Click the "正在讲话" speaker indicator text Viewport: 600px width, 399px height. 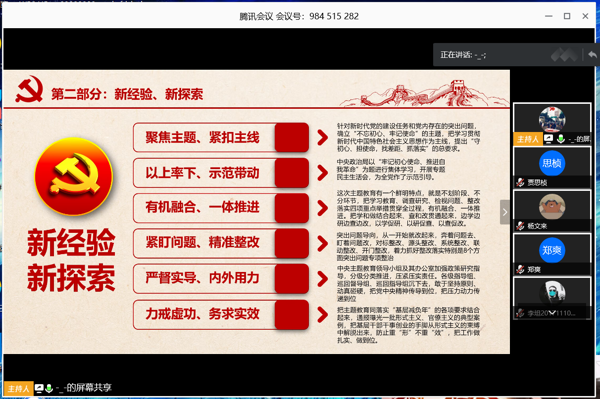tap(463, 55)
